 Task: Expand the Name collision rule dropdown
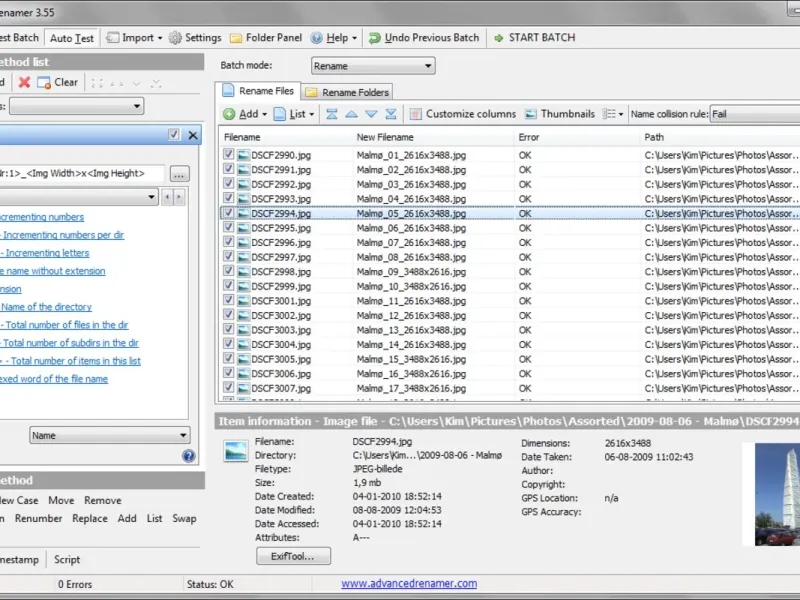click(753, 114)
